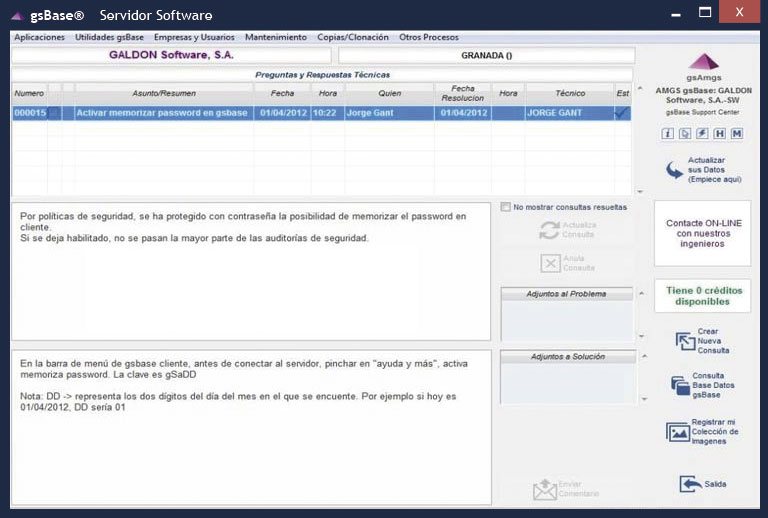This screenshot has width=768, height=518.
Task: Click the Adjuntos a Solución list area
Action: pos(568,383)
